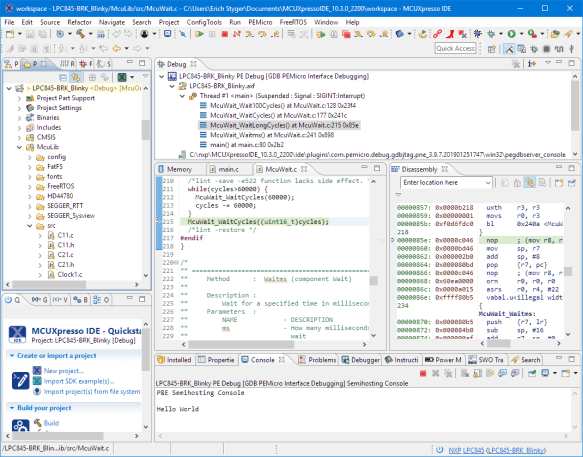The width and height of the screenshot is (583, 457).
Task: Open the Run menu
Action: point(235,22)
